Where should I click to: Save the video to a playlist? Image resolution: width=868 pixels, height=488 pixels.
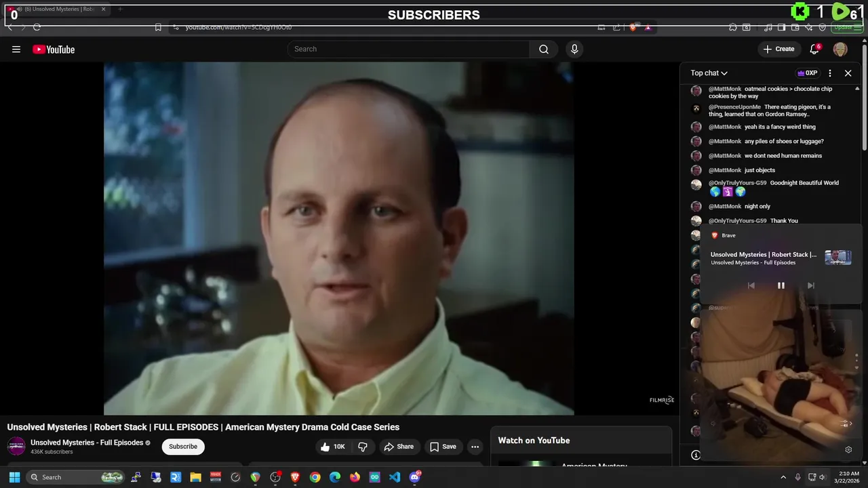pyautogui.click(x=443, y=447)
